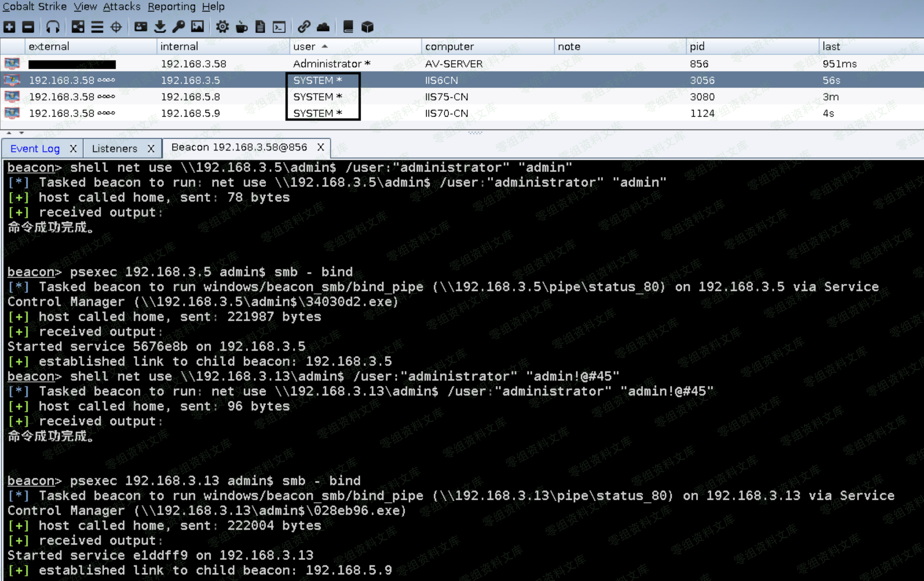Open Listeners via the headphones icon
Image resolution: width=924 pixels, height=581 pixels.
[53, 27]
